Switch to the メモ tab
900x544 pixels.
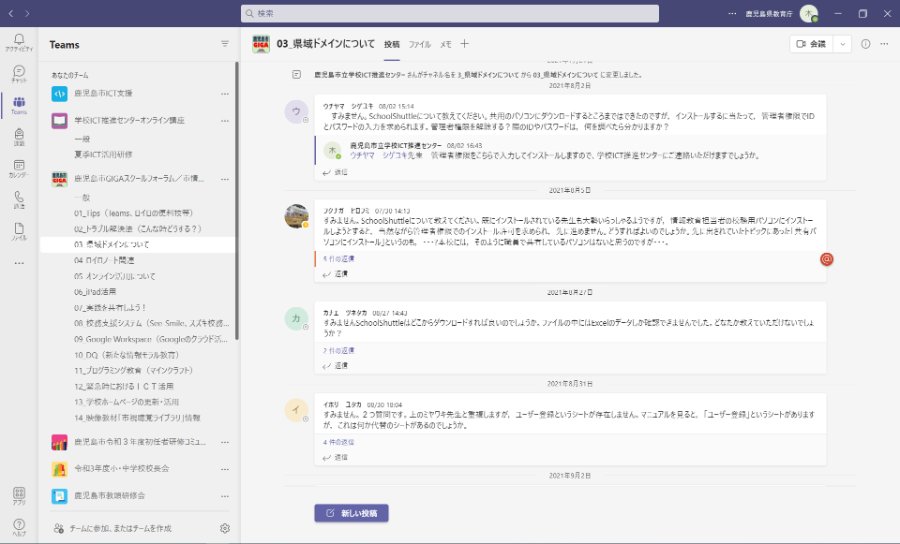point(446,44)
